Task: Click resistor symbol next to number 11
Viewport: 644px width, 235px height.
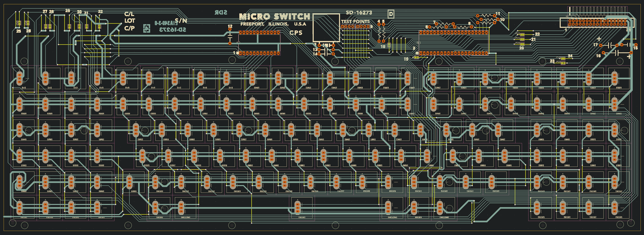Action: (x=486, y=16)
